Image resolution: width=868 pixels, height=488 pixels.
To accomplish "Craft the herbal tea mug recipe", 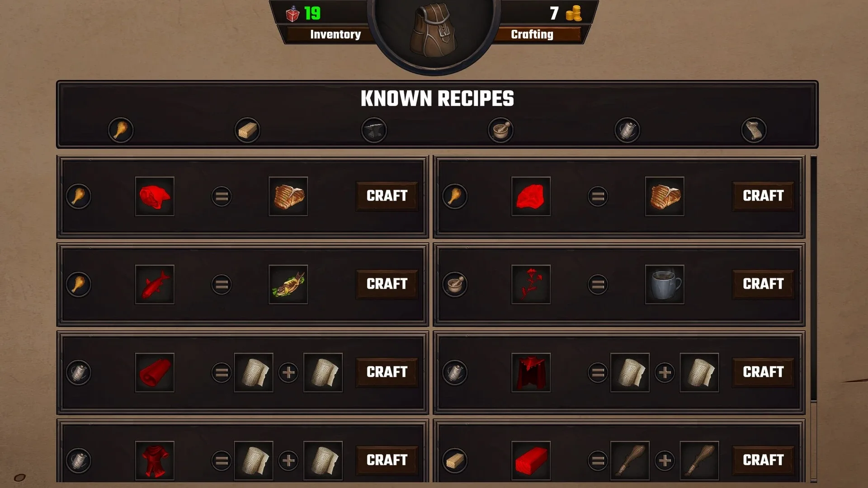I will pos(763,284).
